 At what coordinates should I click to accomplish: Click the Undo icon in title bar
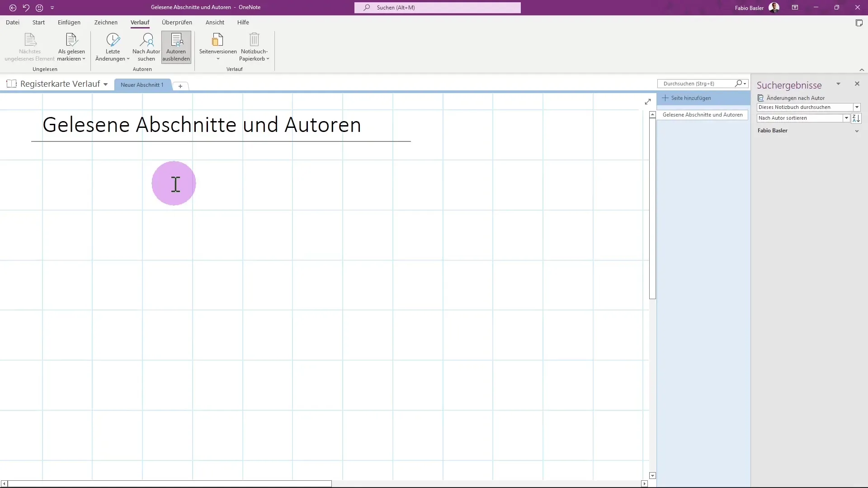pos(26,8)
